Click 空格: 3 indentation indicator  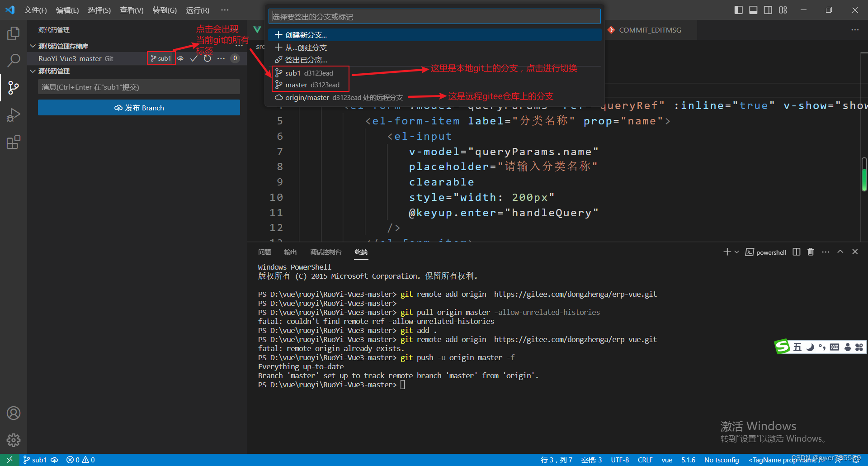[x=591, y=460]
